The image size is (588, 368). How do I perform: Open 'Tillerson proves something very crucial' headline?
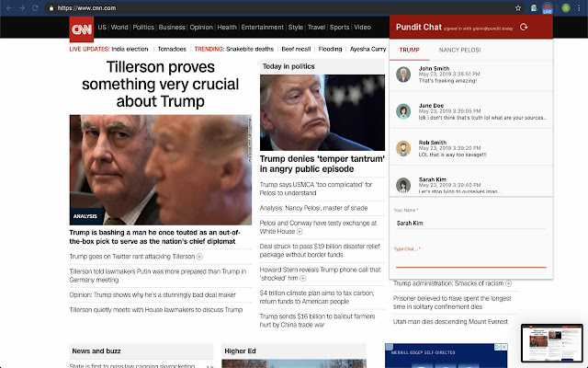click(161, 84)
